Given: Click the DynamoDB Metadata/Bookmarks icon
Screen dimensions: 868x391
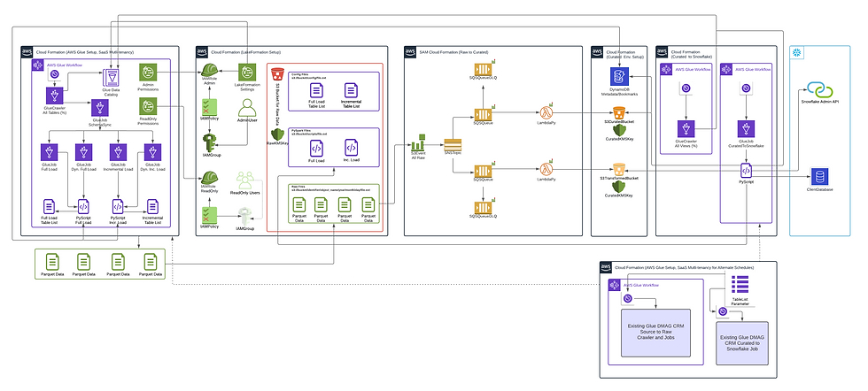Looking at the screenshot, I should pyautogui.click(x=619, y=78).
